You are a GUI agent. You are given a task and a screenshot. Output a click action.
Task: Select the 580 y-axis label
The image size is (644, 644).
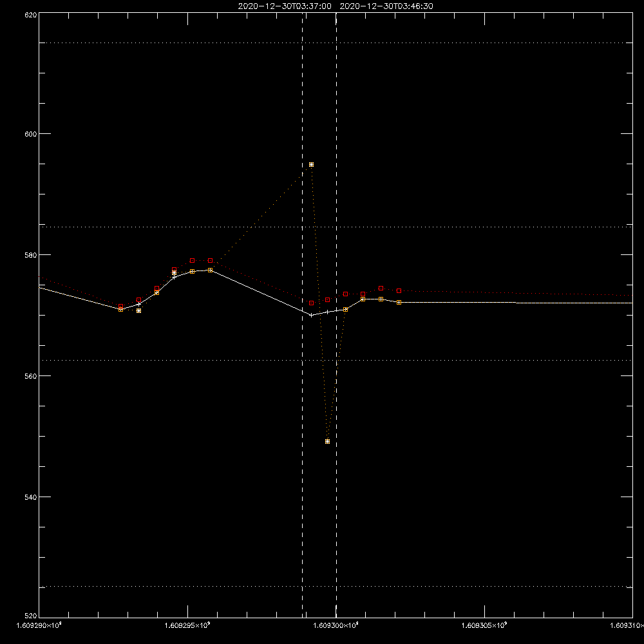[x=32, y=255]
